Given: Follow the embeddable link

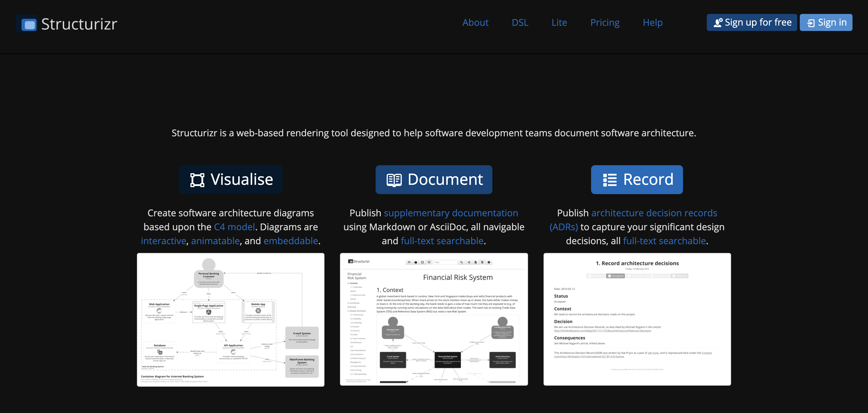Looking at the screenshot, I should (291, 241).
